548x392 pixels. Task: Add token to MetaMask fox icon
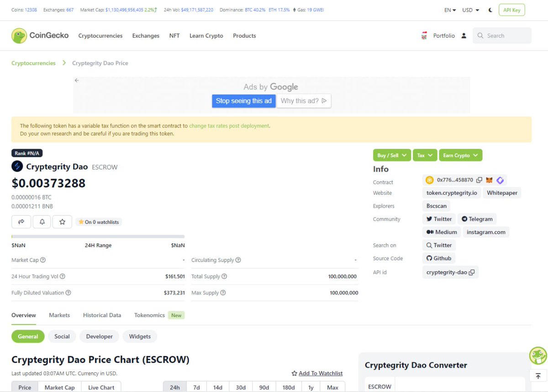[489, 180]
